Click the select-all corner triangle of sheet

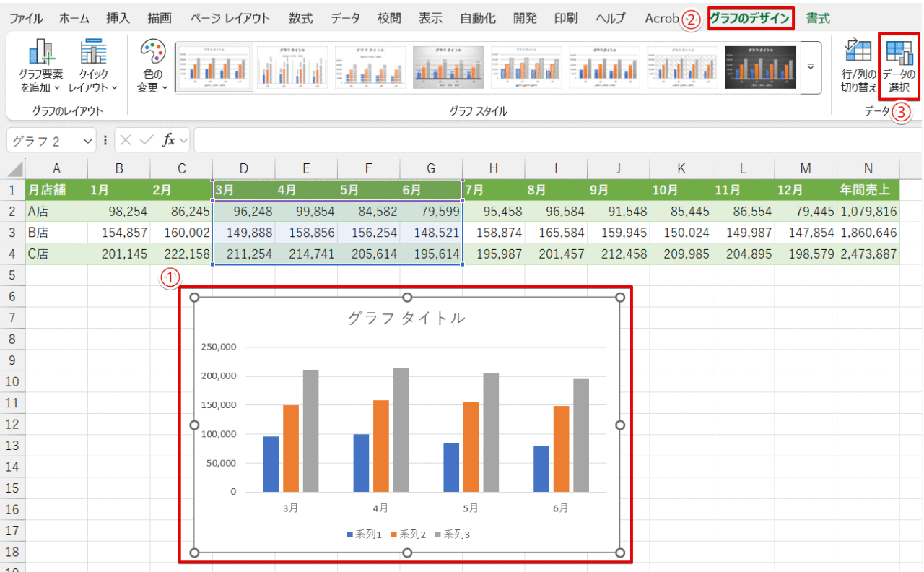(x=15, y=170)
